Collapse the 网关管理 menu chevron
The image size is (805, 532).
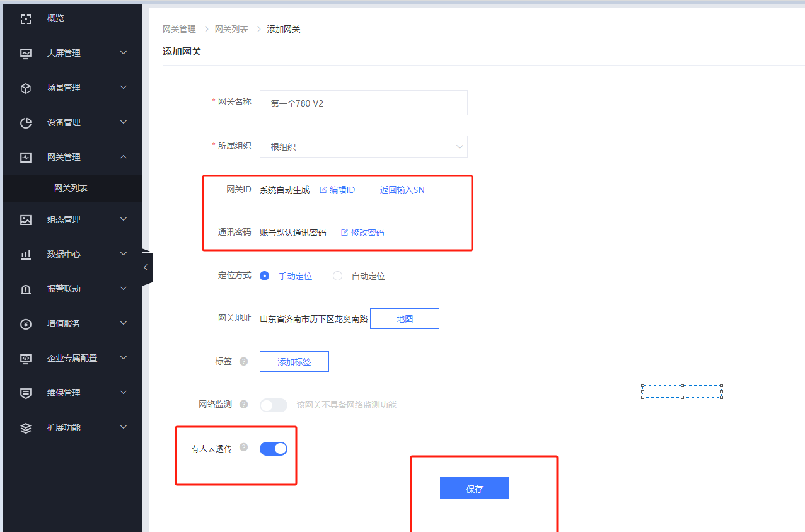(124, 157)
